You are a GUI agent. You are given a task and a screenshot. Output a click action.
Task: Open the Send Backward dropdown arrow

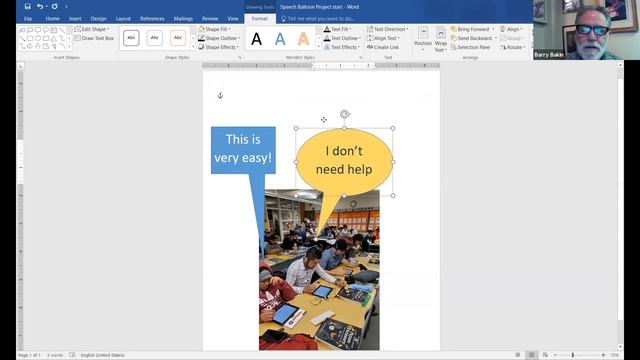[496, 38]
